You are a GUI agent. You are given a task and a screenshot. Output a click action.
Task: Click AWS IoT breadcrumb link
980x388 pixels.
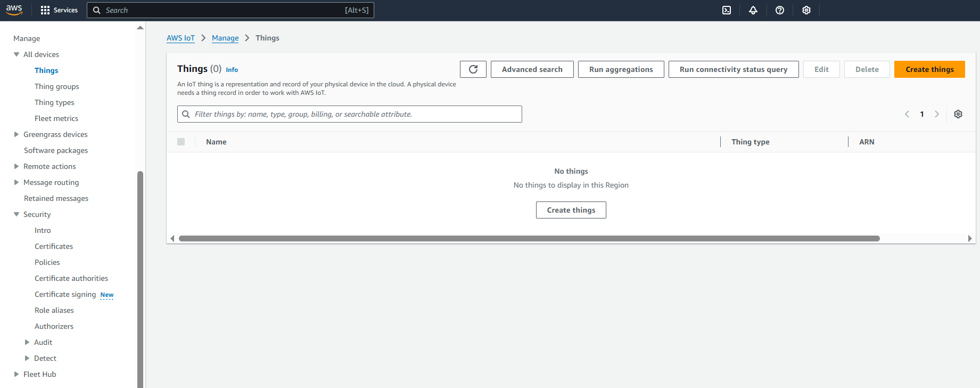point(180,38)
